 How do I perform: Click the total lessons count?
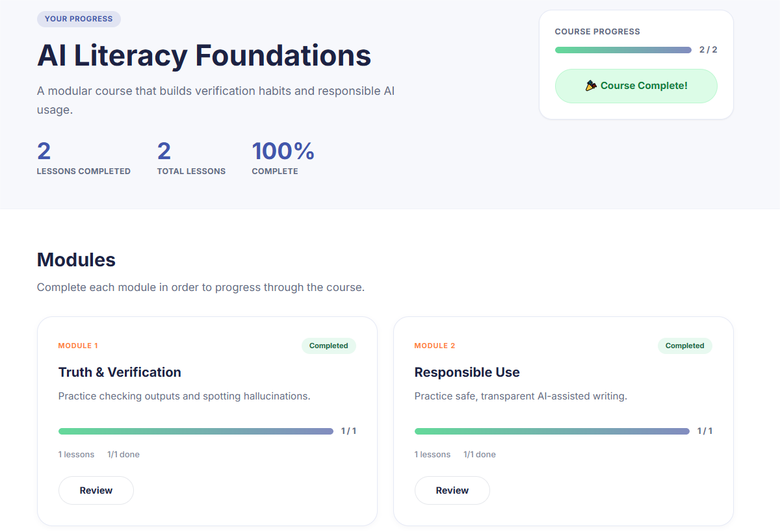point(164,151)
